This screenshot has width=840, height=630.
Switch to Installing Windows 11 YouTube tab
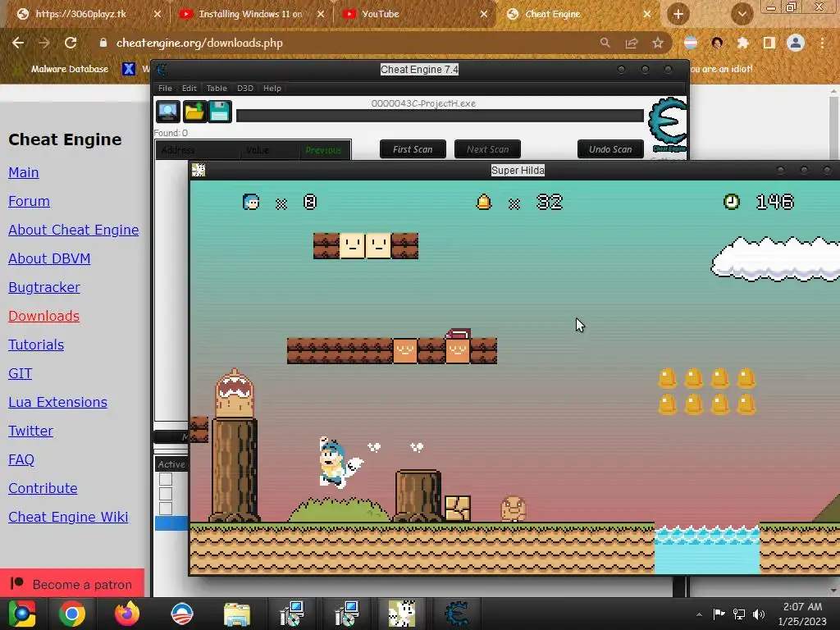252,14
